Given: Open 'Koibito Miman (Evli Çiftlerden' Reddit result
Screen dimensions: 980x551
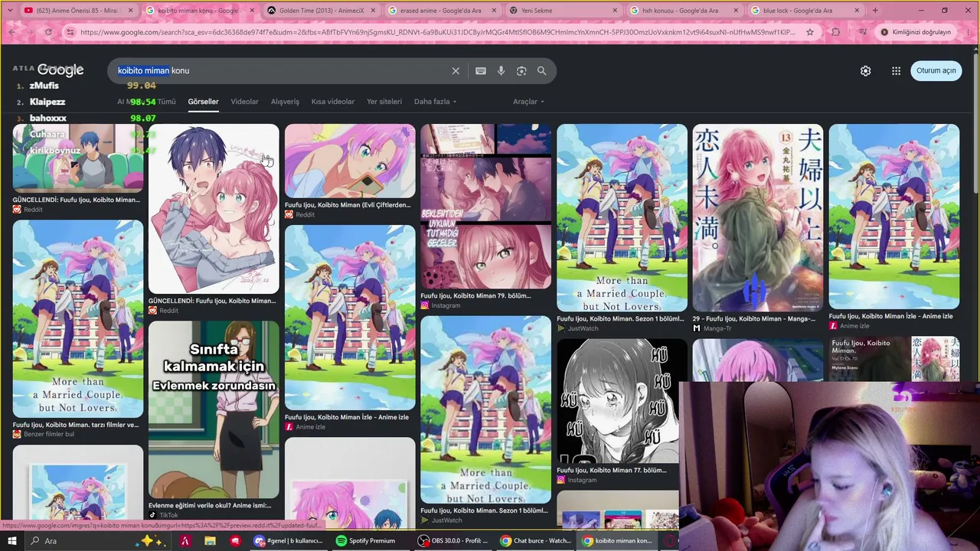Looking at the screenshot, I should point(348,205).
